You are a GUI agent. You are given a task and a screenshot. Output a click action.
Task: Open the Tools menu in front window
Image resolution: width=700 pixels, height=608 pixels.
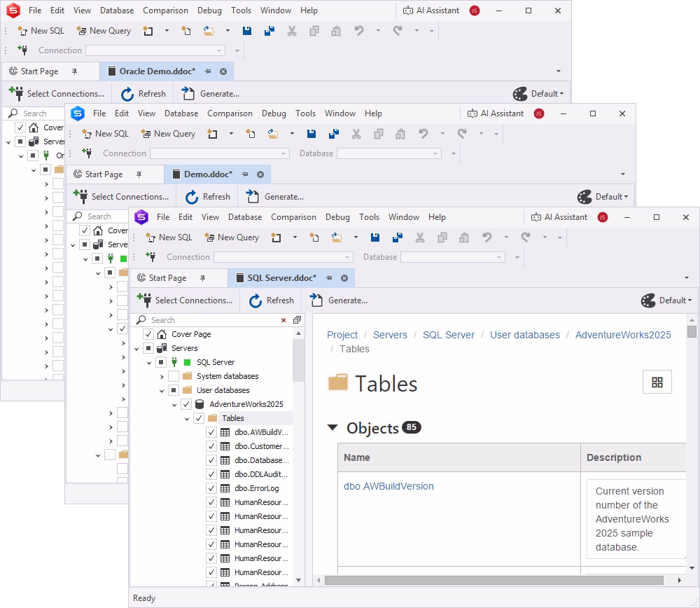tap(369, 217)
